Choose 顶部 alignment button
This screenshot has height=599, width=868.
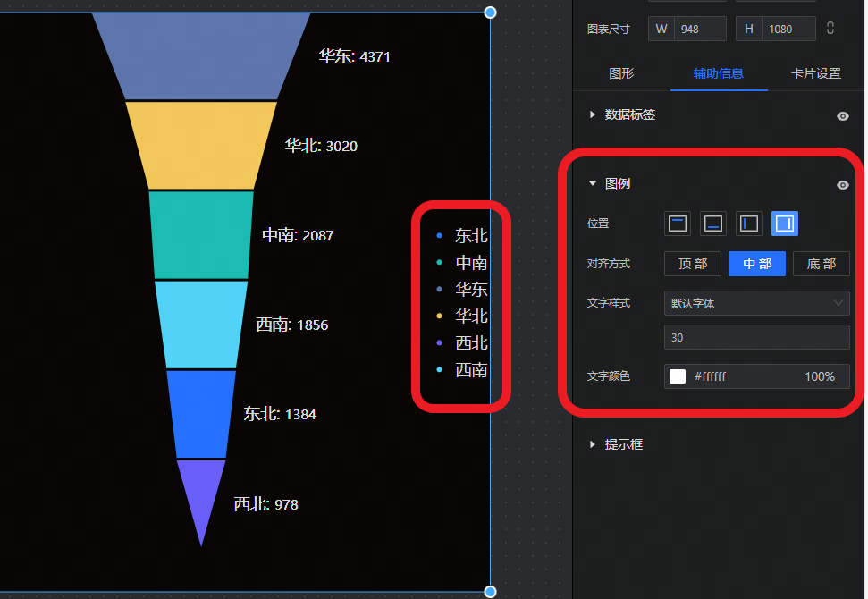point(693,264)
